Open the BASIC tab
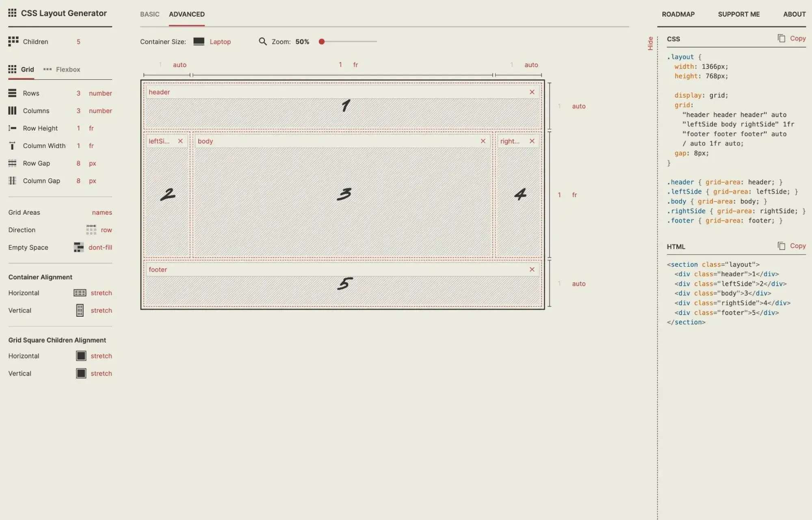The width and height of the screenshot is (812, 520). click(149, 14)
